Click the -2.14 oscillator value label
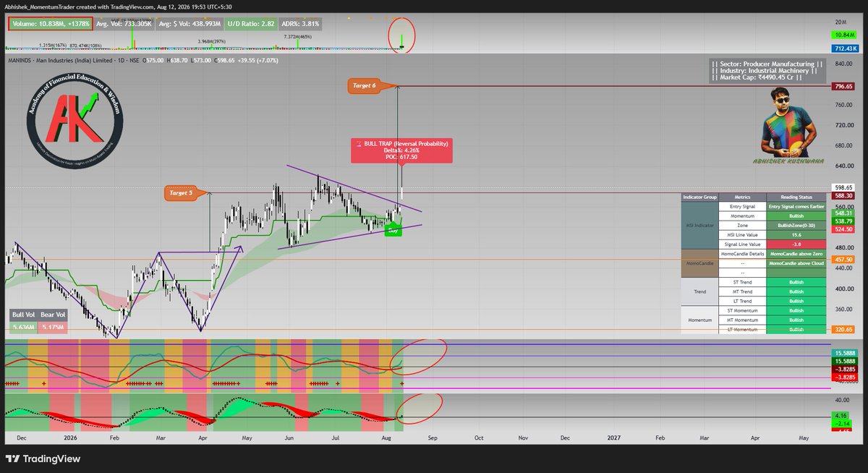 [x=843, y=424]
